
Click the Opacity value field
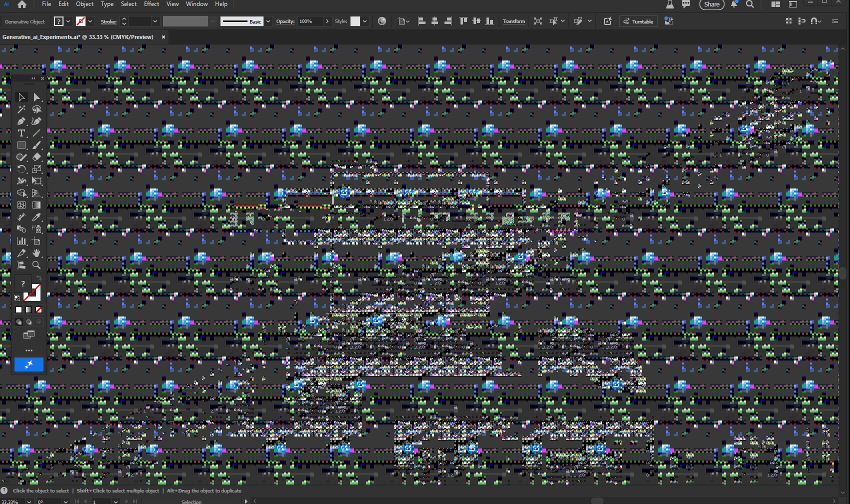click(310, 21)
